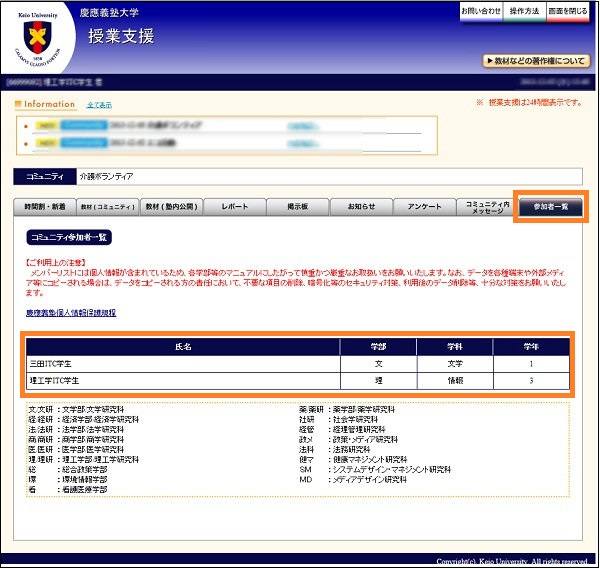
Task: Open the コミュニティ内メッセージ tab
Action: point(486,206)
